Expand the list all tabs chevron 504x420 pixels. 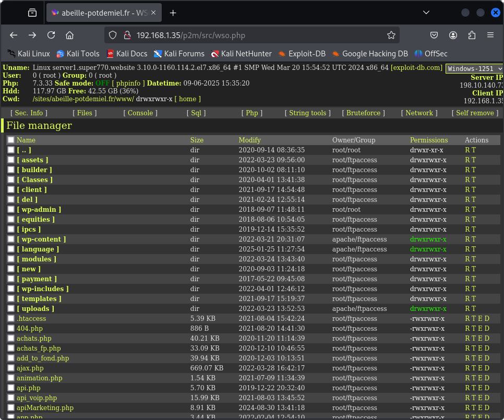[426, 13]
